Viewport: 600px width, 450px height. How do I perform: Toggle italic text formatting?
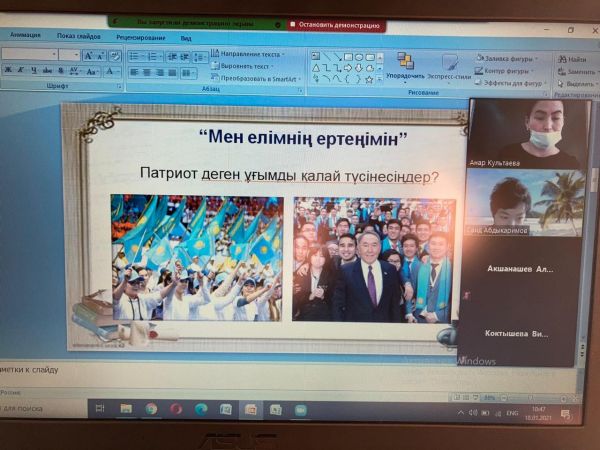[21, 71]
